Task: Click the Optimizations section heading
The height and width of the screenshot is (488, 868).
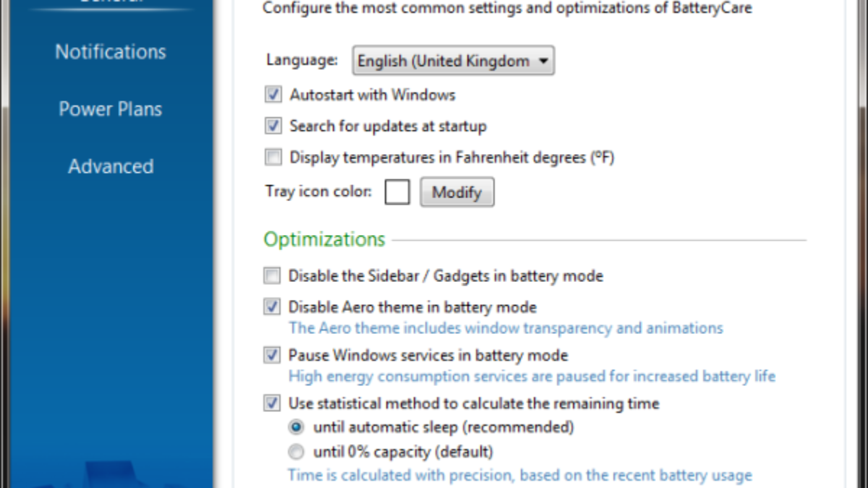Action: (324, 239)
